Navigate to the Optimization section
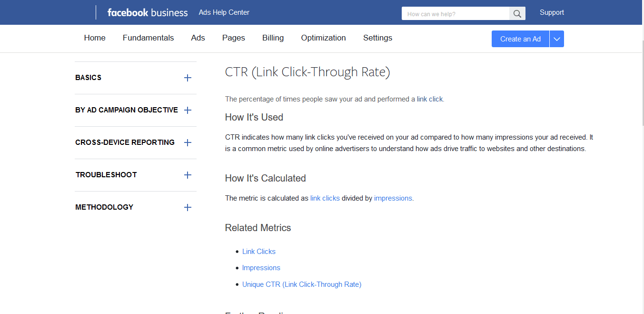 click(323, 38)
